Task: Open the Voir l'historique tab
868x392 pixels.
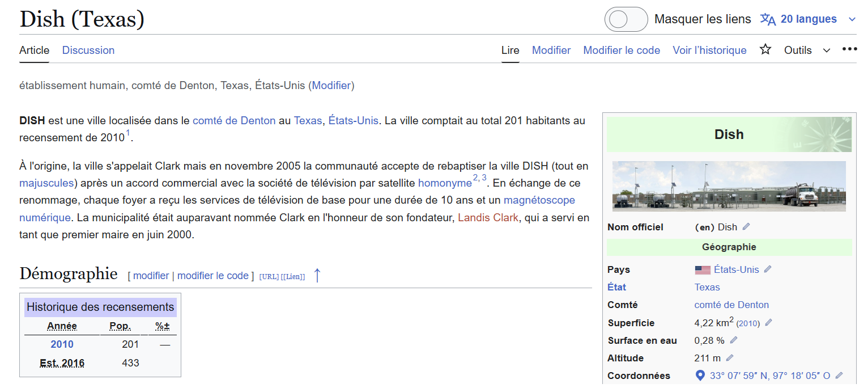Action: (x=709, y=50)
